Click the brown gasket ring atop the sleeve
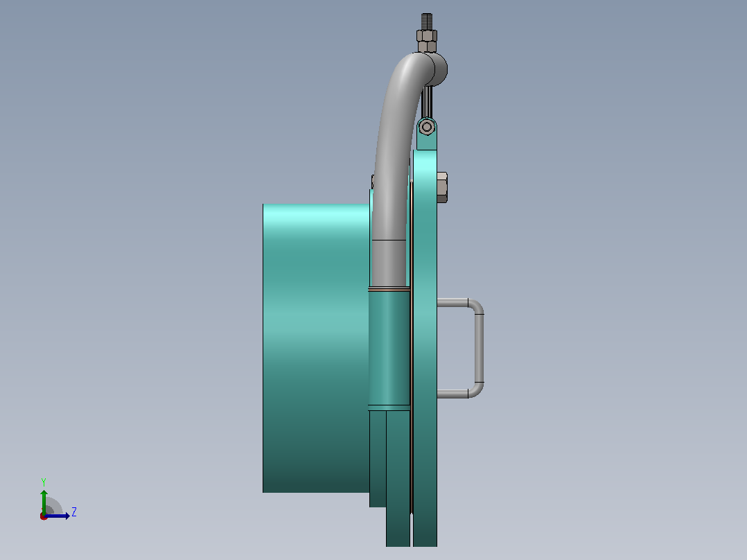The image size is (747, 560). coord(389,289)
